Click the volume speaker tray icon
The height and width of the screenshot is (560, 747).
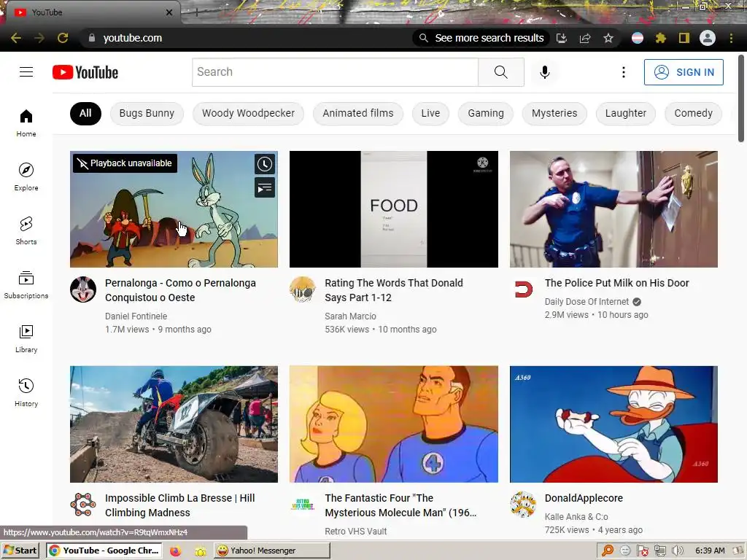pyautogui.click(x=677, y=551)
